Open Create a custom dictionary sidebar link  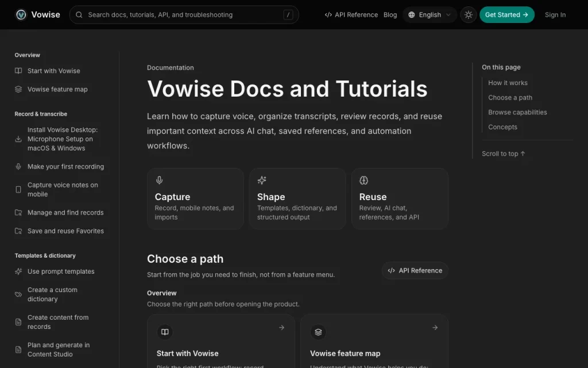(x=52, y=294)
